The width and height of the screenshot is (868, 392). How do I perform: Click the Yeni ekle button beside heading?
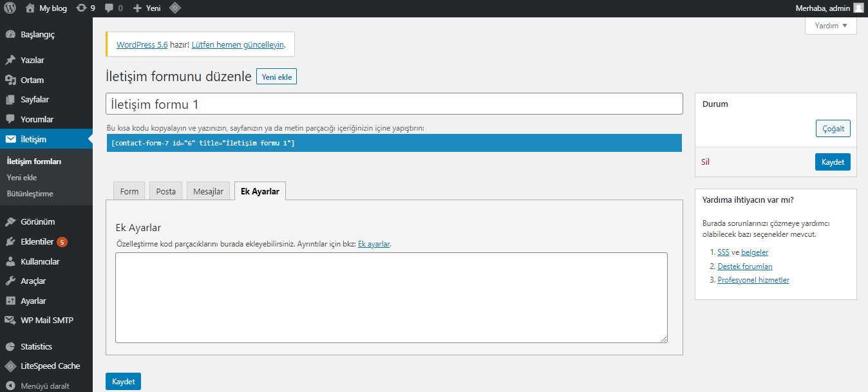[277, 77]
